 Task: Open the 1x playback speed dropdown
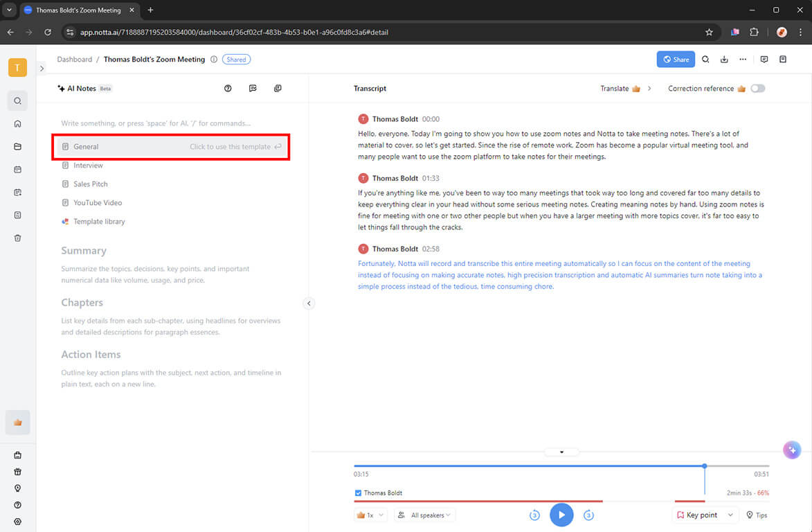coord(370,515)
